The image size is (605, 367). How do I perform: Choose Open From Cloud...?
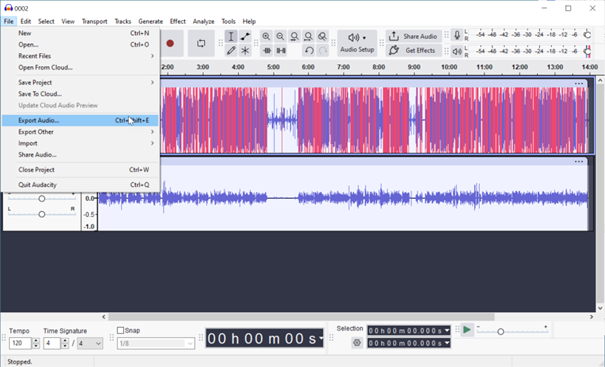(x=80, y=68)
